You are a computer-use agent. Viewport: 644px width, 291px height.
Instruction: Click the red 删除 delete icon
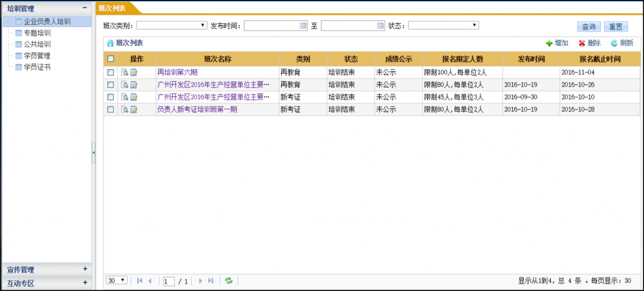pyautogui.click(x=582, y=43)
